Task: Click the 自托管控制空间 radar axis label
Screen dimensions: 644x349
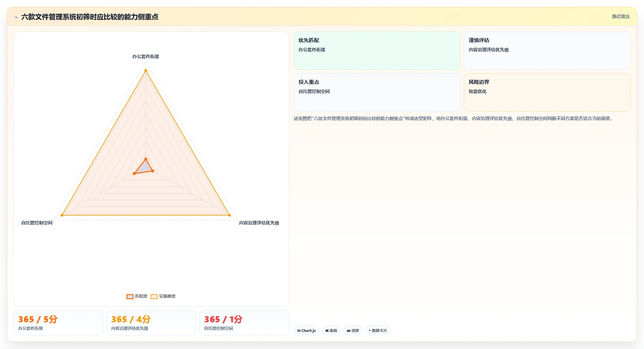Action: (37, 223)
